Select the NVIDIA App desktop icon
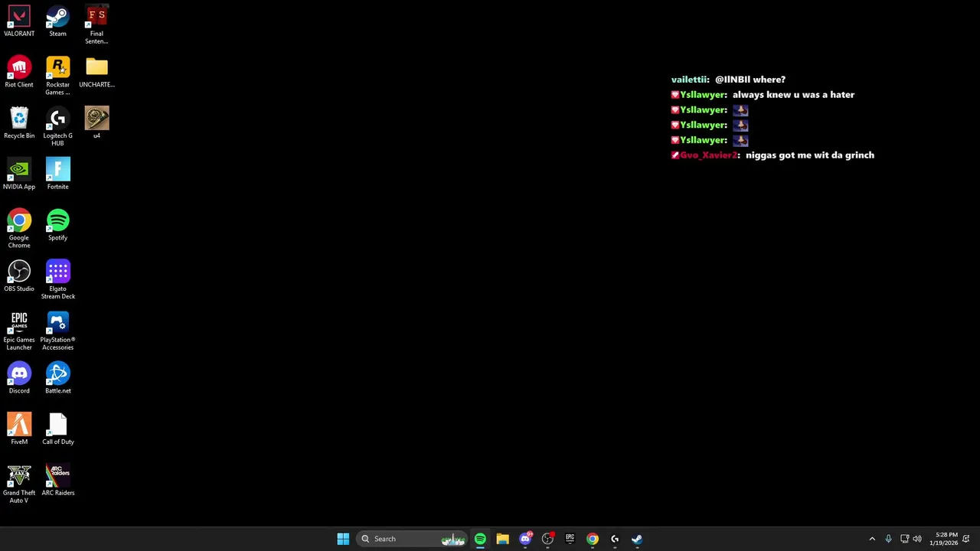 pos(19,174)
